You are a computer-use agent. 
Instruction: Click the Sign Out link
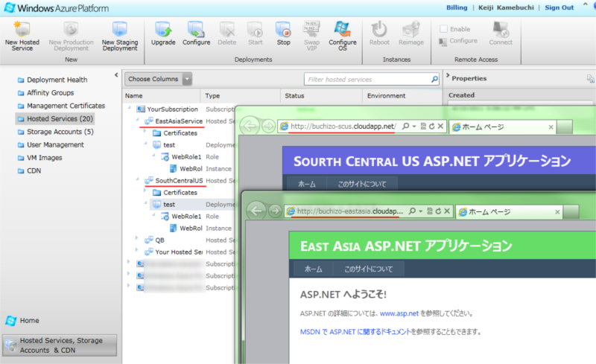click(x=559, y=7)
